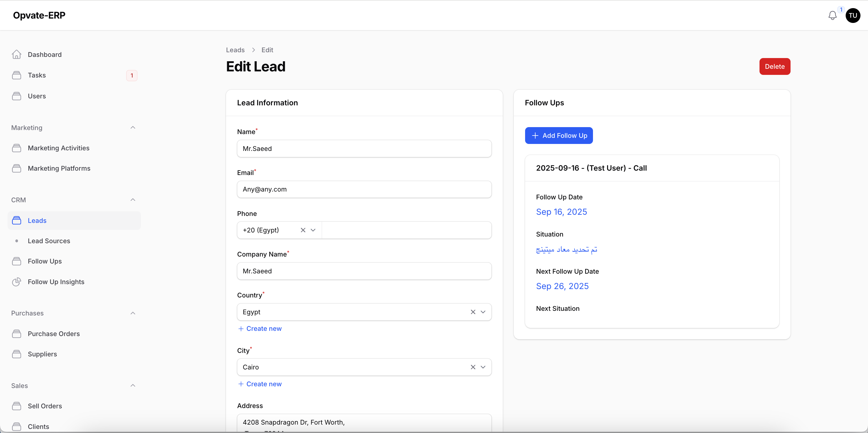The height and width of the screenshot is (433, 868).
Task: Click the Dashboard home icon
Action: click(x=17, y=55)
